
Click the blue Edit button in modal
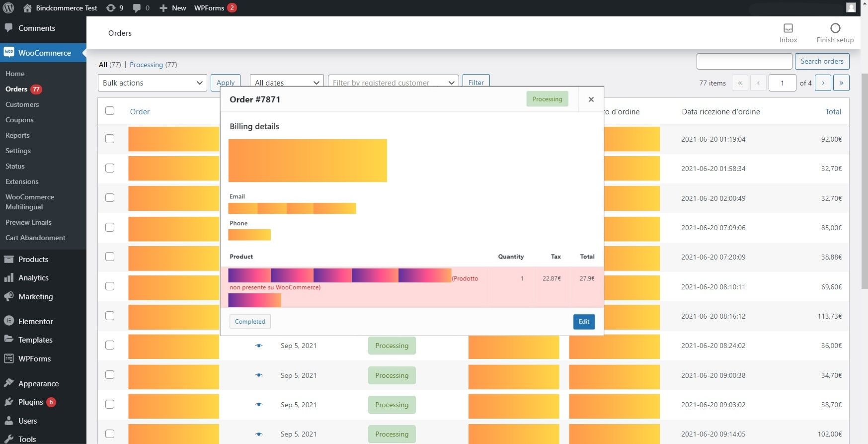click(x=584, y=322)
